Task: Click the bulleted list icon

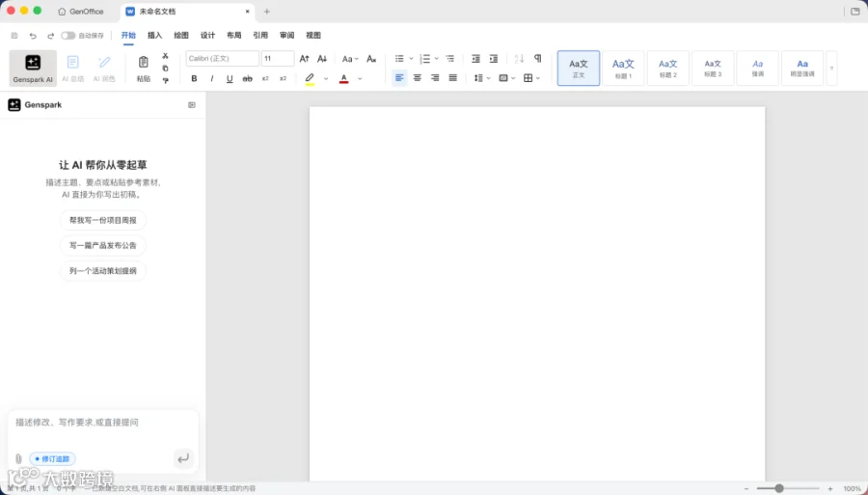Action: [x=399, y=58]
